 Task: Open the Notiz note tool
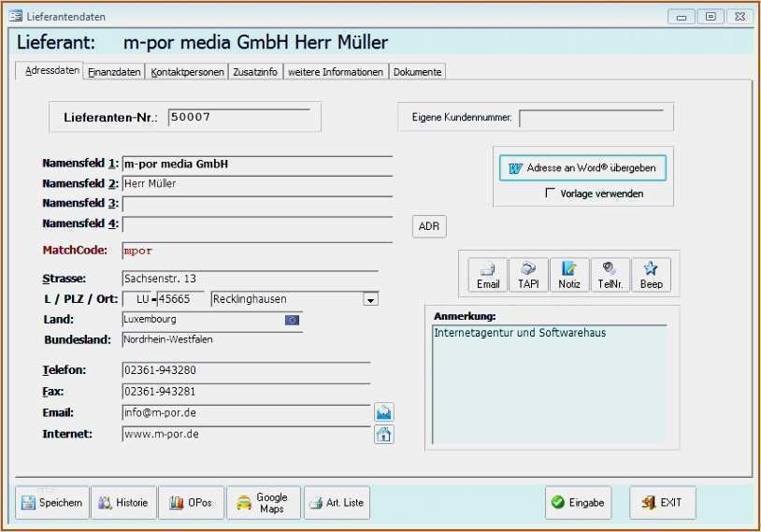569,276
